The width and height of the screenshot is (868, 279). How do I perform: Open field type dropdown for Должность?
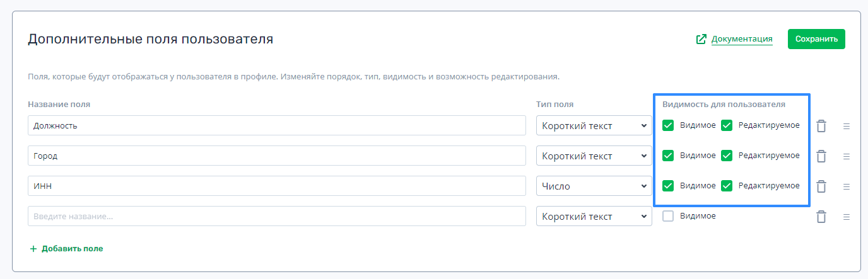(x=594, y=125)
